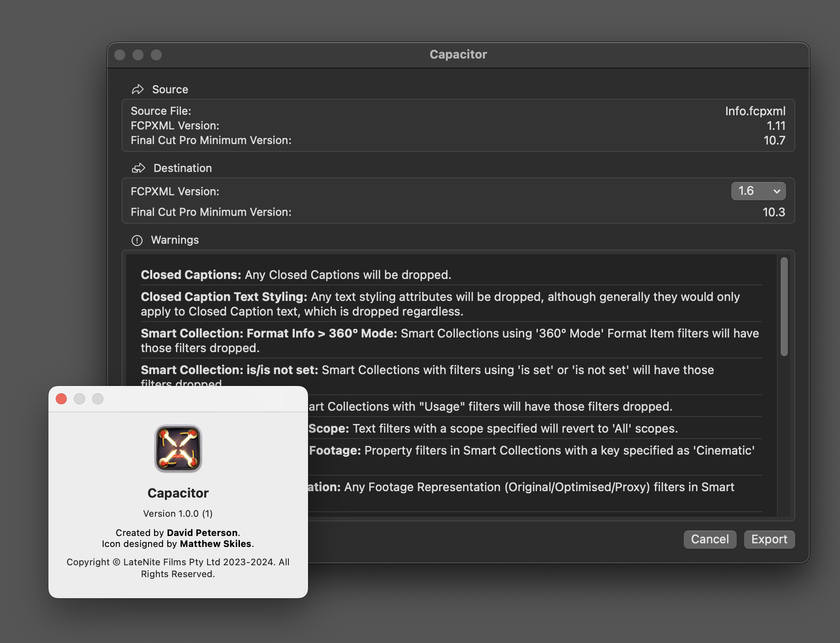Click the main window's Capacitor title bar
Viewport: 840px width, 643px height.
click(458, 55)
